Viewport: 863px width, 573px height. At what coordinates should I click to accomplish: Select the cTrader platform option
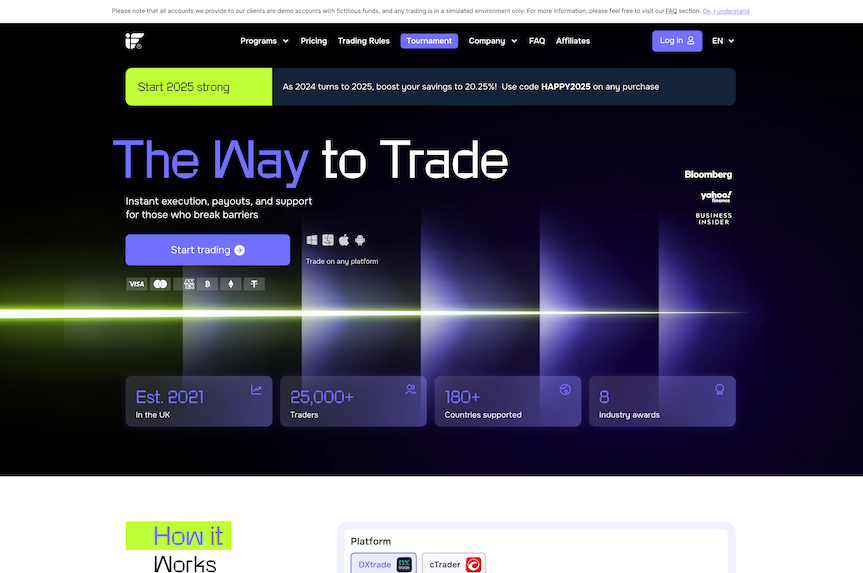pyautogui.click(x=454, y=564)
